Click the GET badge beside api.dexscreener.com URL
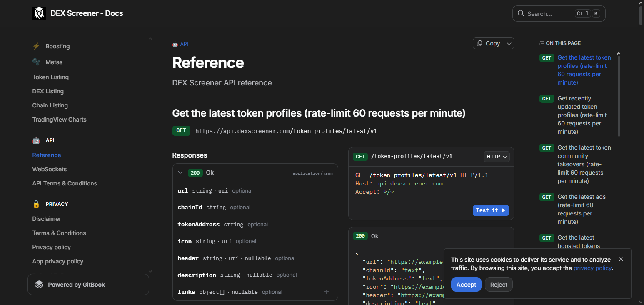Image resolution: width=644 pixels, height=305 pixels. [181, 130]
